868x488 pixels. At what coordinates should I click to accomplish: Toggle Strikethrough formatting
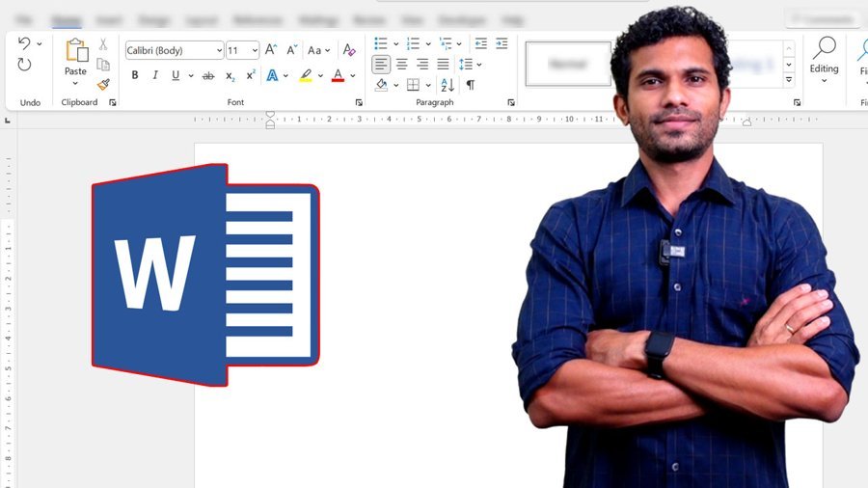[x=208, y=76]
